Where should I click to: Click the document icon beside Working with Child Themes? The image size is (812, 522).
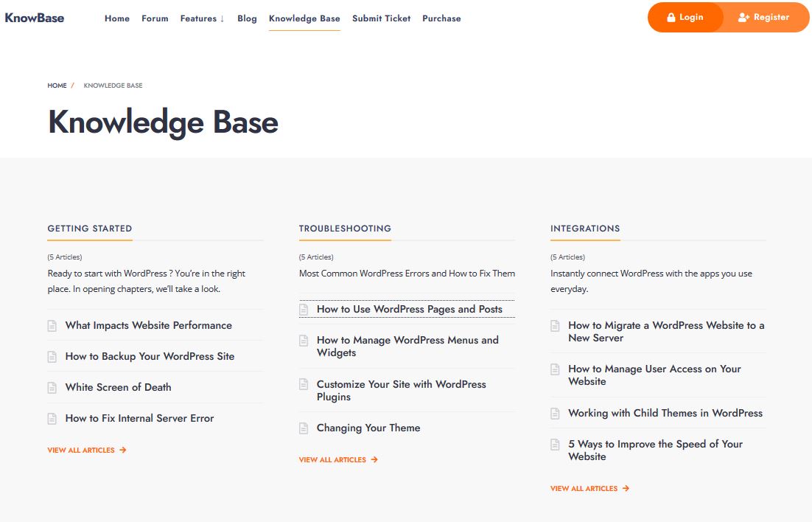(x=555, y=414)
